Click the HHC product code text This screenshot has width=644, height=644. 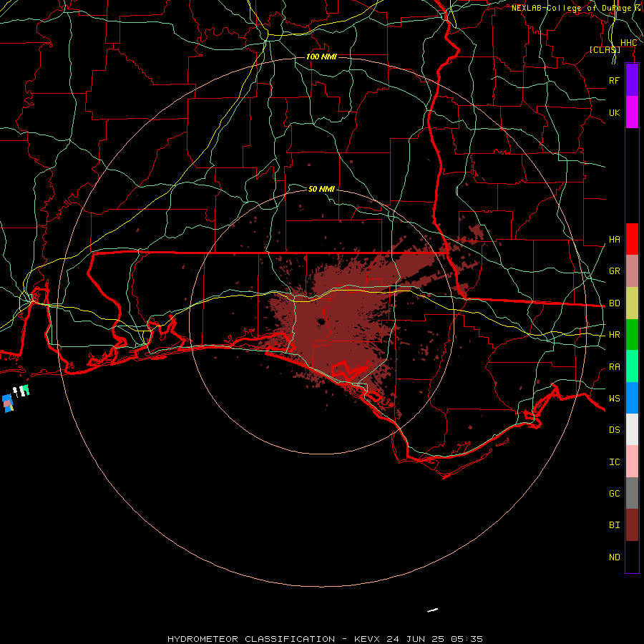(628, 43)
